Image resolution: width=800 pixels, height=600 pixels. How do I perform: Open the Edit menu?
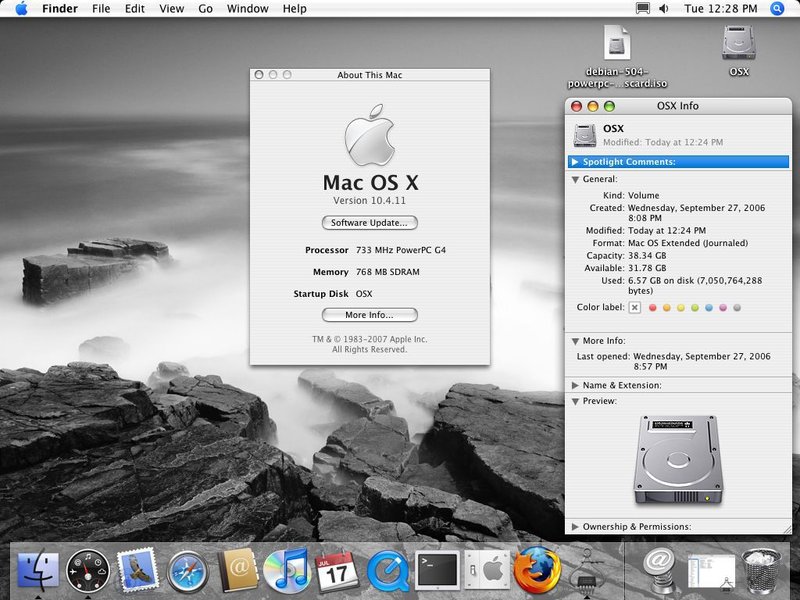(x=135, y=9)
